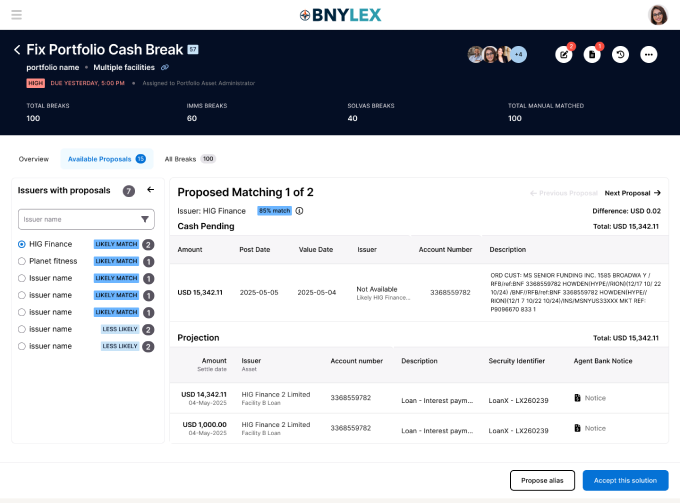Click the Previous Proposal link
This screenshot has width=680, height=503.
pos(564,193)
